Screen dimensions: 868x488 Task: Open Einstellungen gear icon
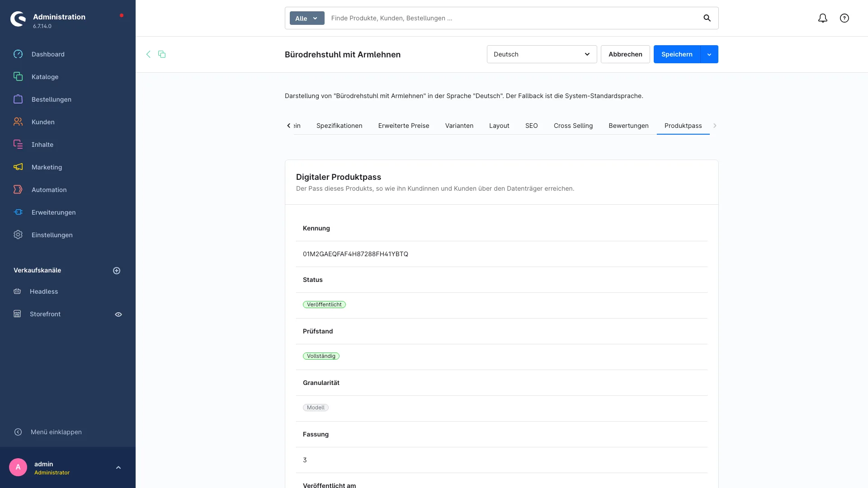click(18, 235)
